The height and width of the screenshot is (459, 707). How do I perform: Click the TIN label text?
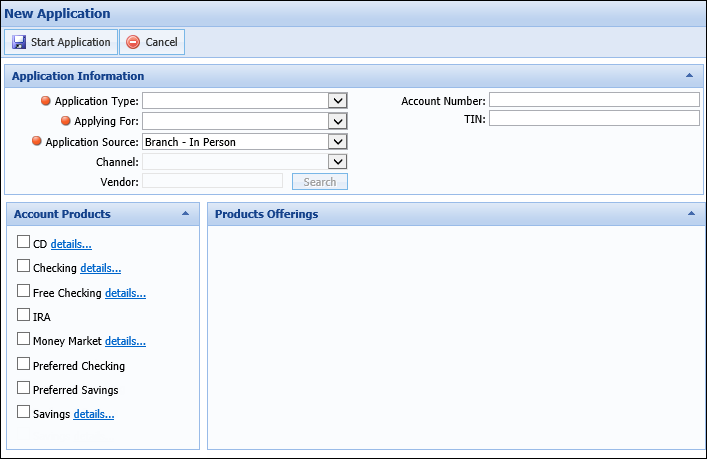(x=475, y=119)
